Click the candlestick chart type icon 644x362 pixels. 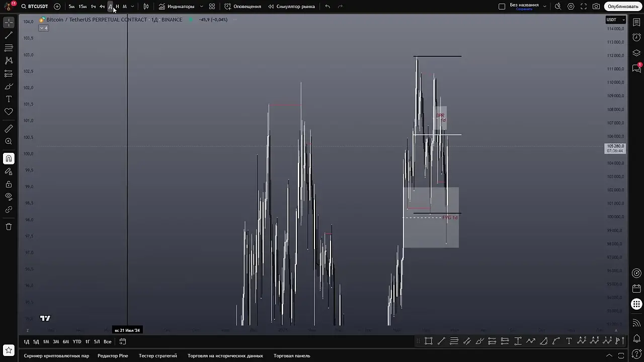point(146,7)
